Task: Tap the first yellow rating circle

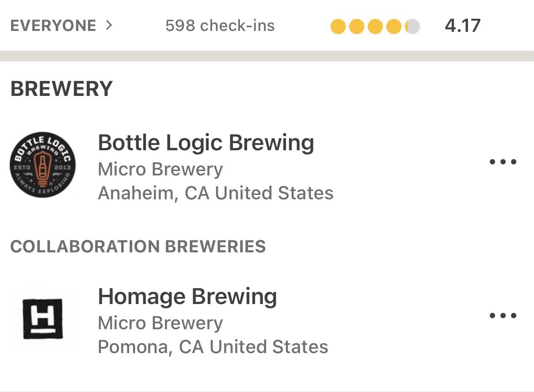Action: pos(338,27)
